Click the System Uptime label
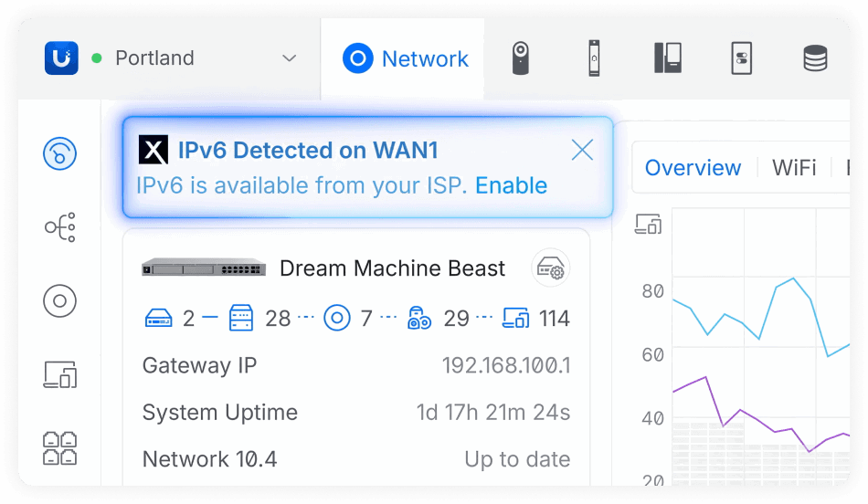The width and height of the screenshot is (868, 504). tap(220, 413)
